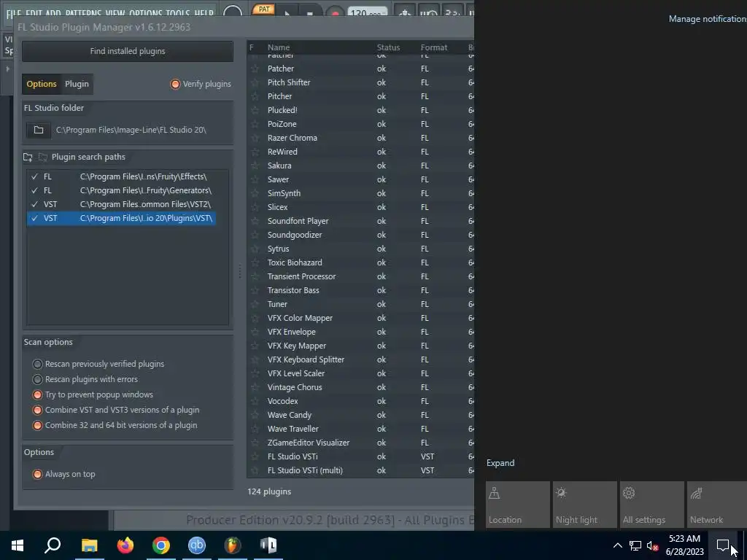Switch to qBittorrent in the taskbar

pos(197,545)
